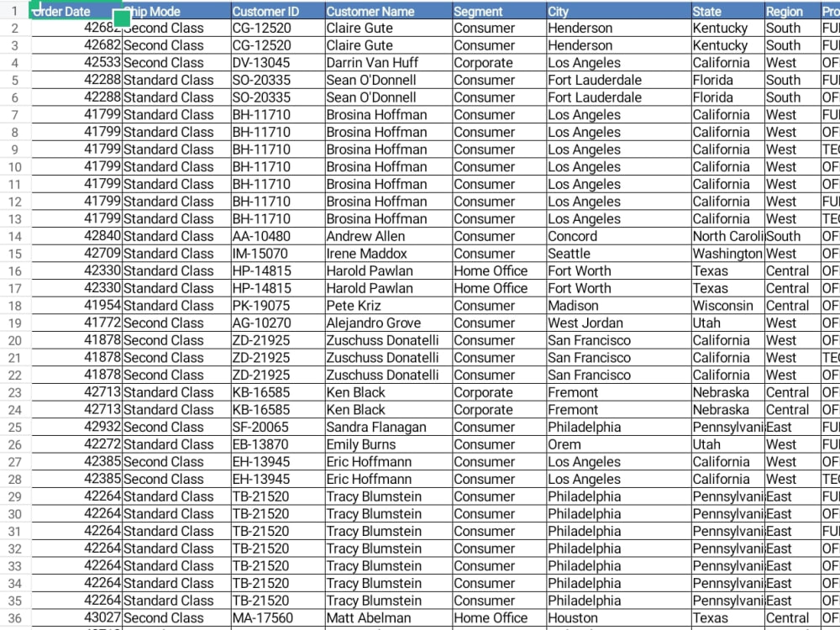Select the City header cell
840x630 pixels.
(x=619, y=11)
